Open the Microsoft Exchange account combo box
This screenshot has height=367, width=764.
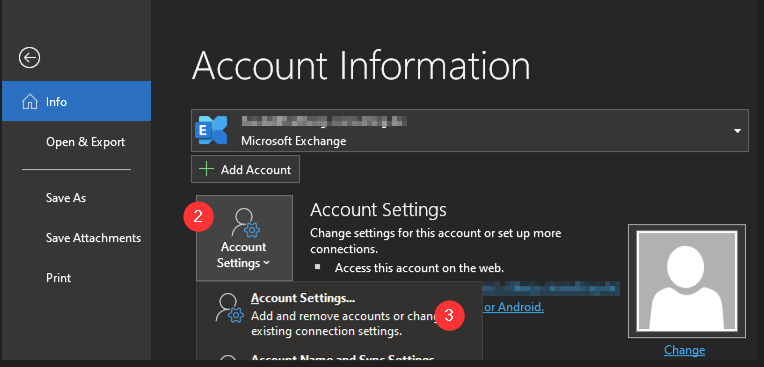tap(470, 130)
